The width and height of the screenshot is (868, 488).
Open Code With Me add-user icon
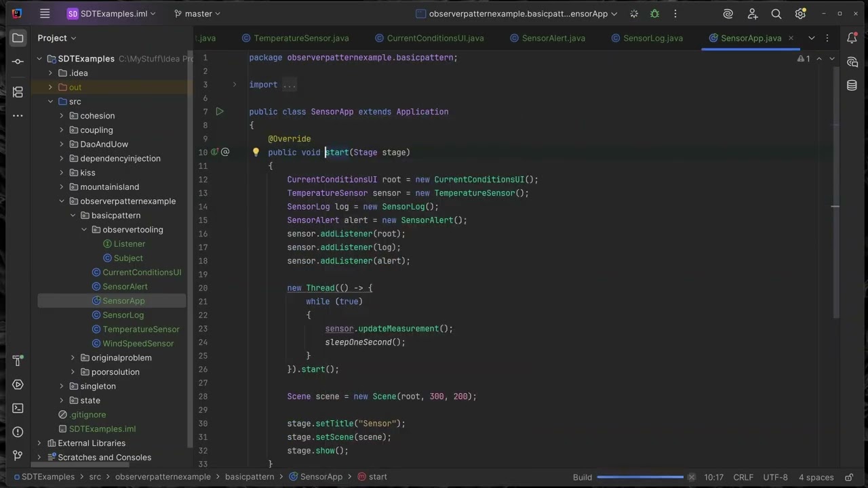753,14
